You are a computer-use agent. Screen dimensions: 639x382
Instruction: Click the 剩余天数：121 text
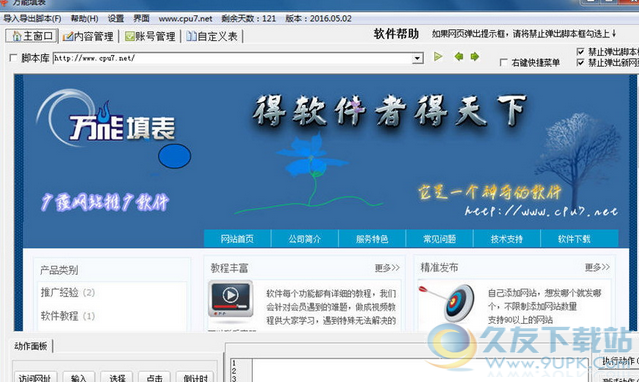pyautogui.click(x=249, y=19)
